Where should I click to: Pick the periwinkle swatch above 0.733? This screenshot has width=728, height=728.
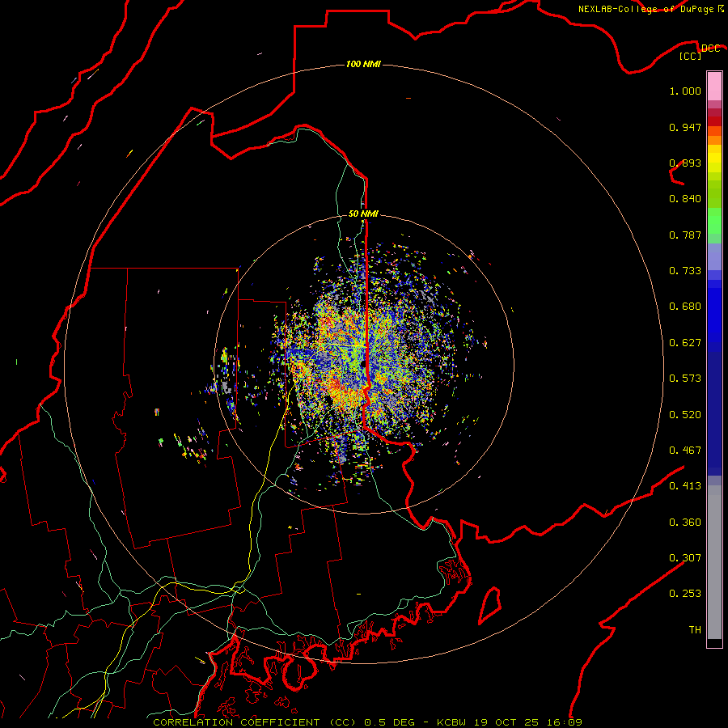tap(714, 256)
